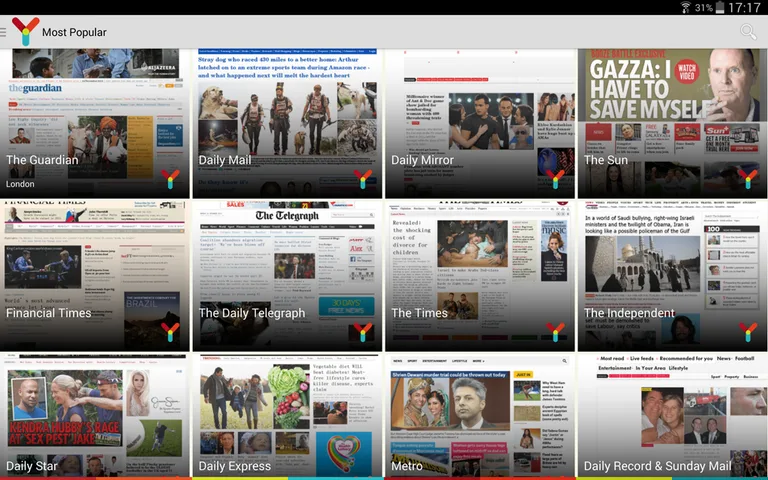Click the Y badge on Financial Times card
Viewport: 768px width, 480px height.
(x=170, y=332)
